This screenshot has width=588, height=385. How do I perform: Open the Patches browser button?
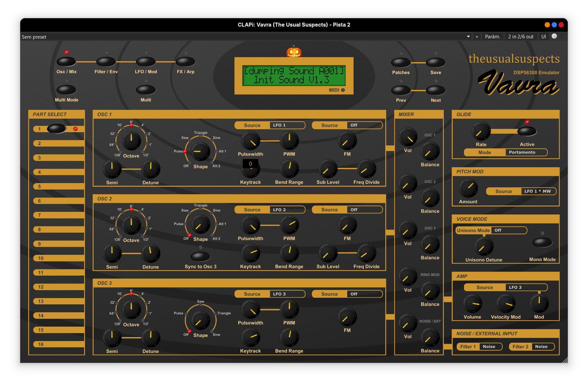coord(401,62)
